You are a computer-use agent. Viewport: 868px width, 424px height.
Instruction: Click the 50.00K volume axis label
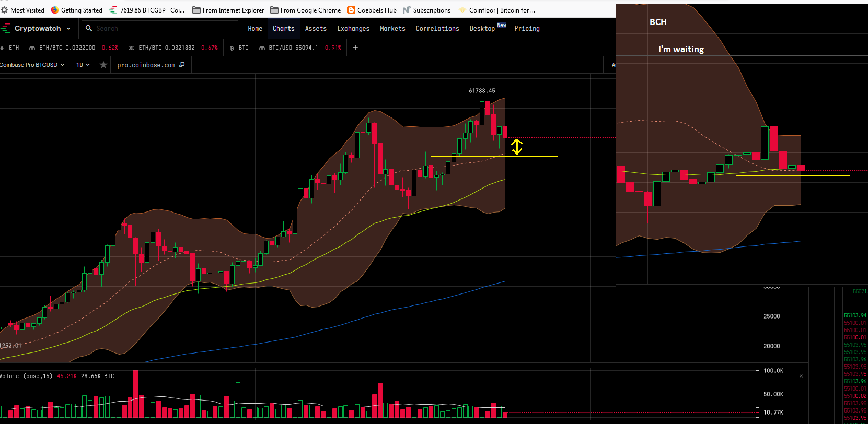[x=773, y=394]
